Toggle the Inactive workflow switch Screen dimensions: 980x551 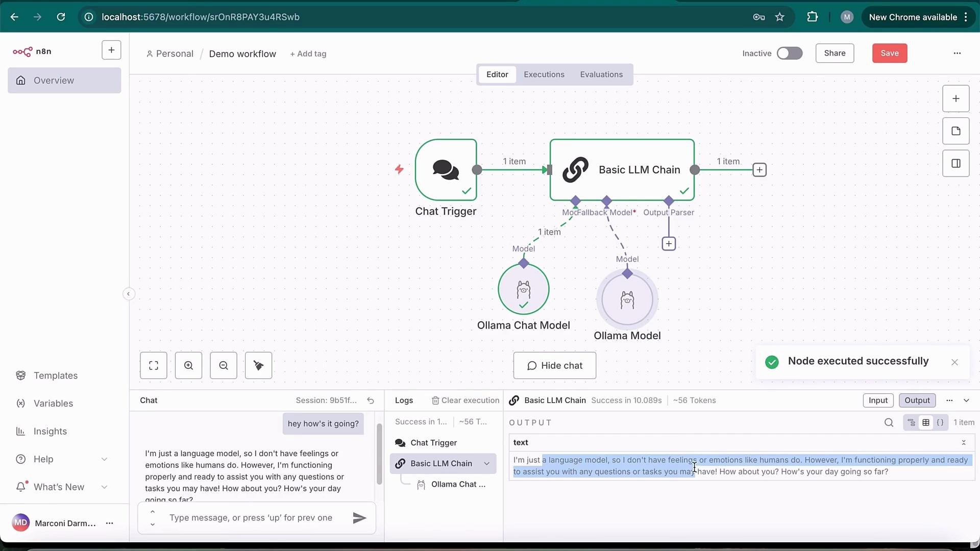pos(790,54)
